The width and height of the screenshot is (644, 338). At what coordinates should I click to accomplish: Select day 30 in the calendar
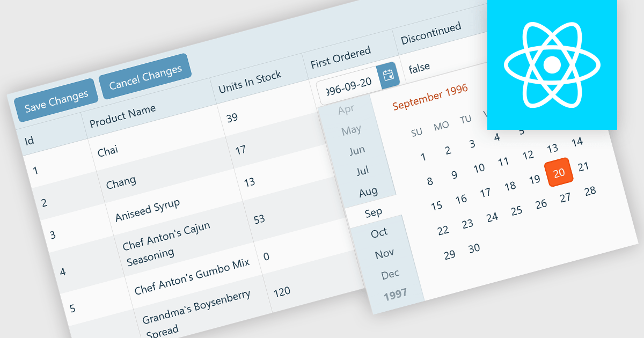[x=474, y=248]
